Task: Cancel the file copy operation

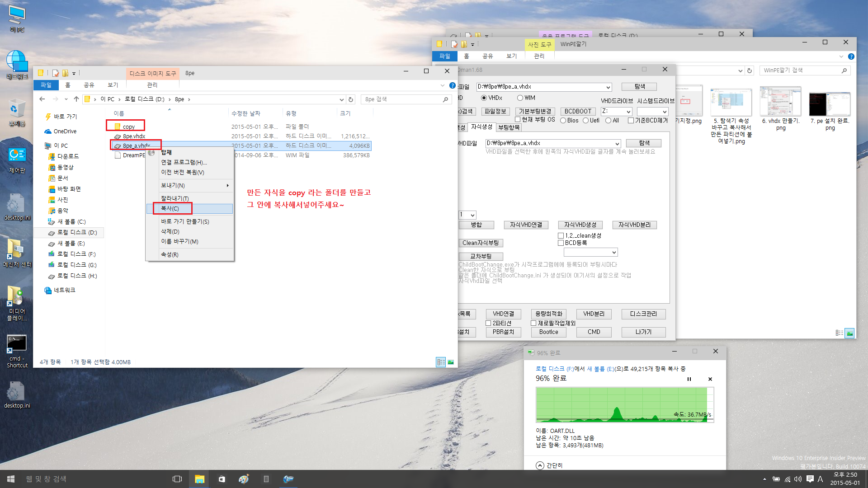Action: [x=710, y=379]
